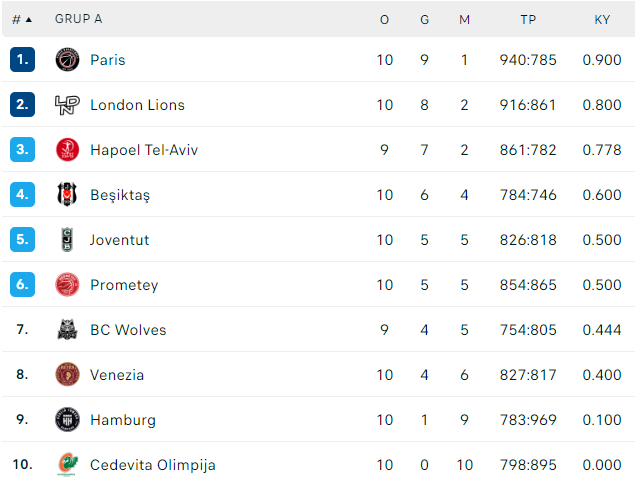
Task: Click the London Lions logo icon
Action: (67, 105)
